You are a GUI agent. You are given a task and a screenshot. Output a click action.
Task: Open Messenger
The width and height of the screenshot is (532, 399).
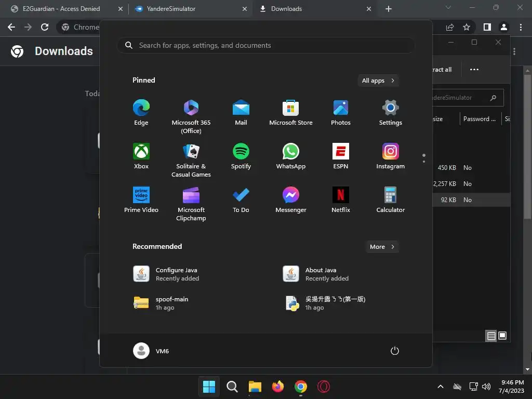pyautogui.click(x=291, y=200)
